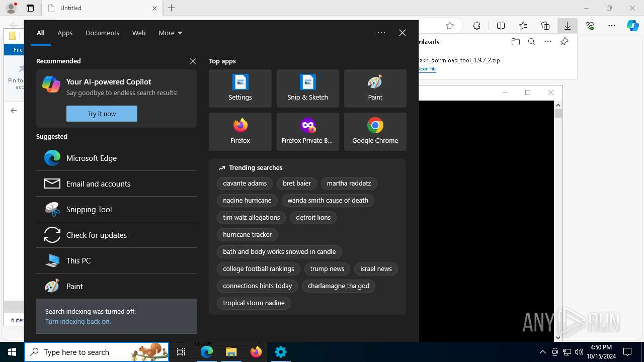Close the search panel
644x362 pixels.
point(403,33)
